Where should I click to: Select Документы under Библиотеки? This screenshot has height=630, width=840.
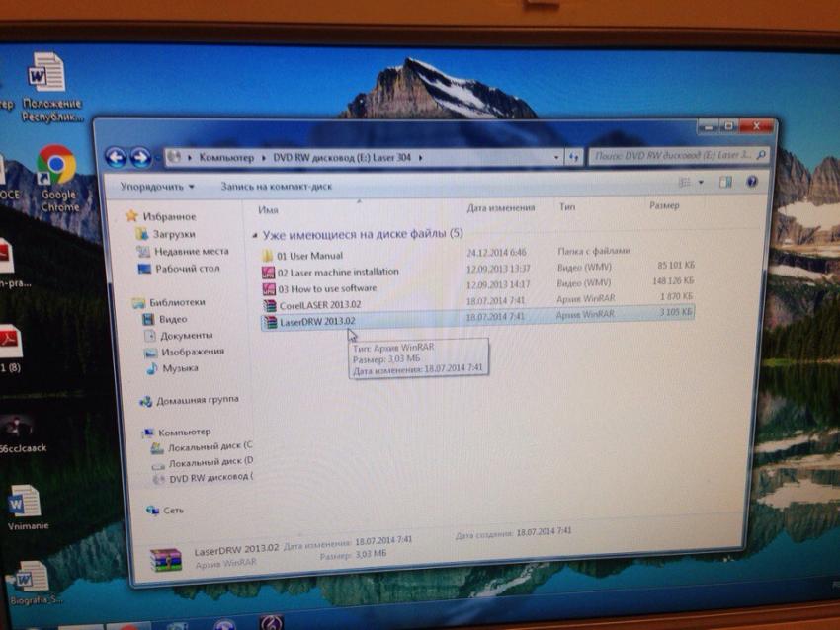[x=186, y=336]
